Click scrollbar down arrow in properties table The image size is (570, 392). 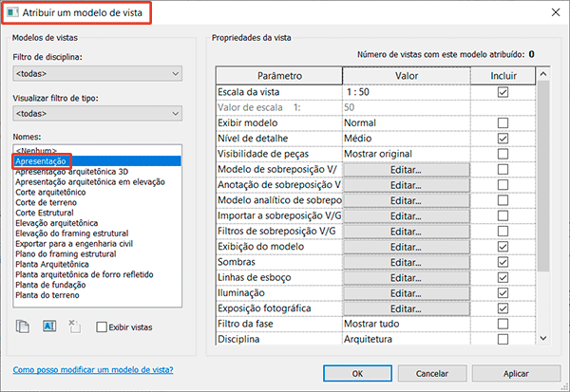(x=543, y=338)
